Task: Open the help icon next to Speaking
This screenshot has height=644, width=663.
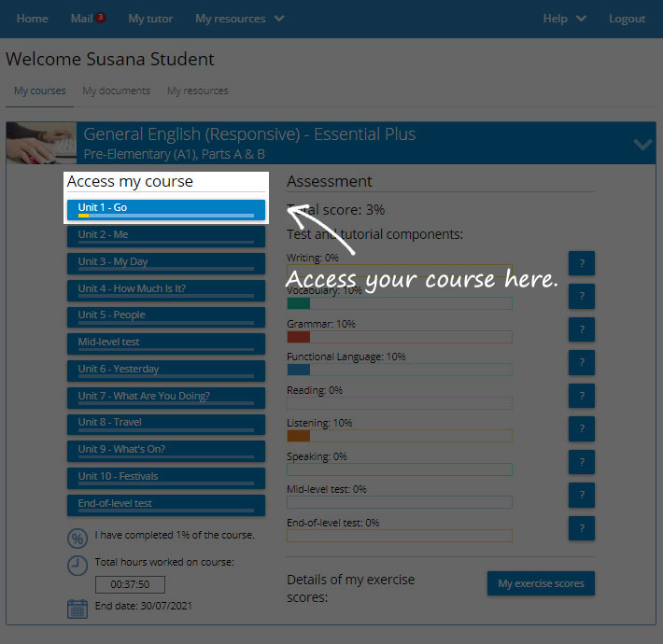Action: 581,462
